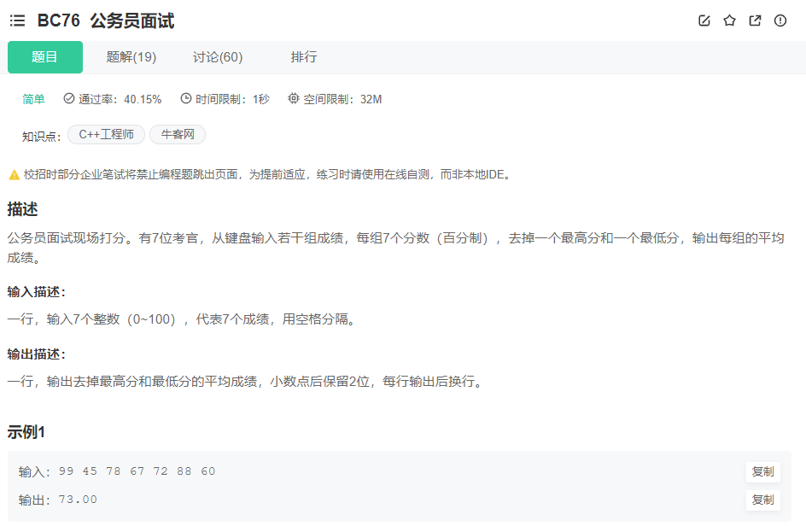The image size is (806, 532).
Task: Click the sample output value 73.00
Action: pyautogui.click(x=78, y=500)
